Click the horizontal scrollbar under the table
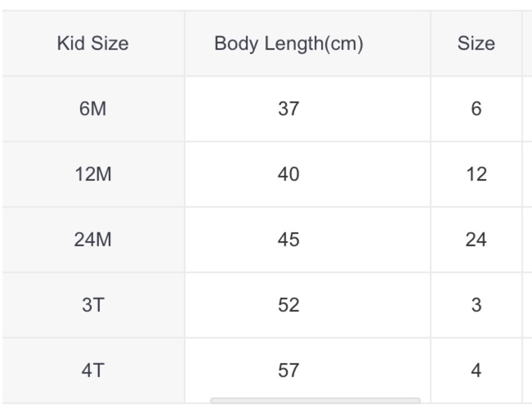This screenshot has width=532, height=413. [x=315, y=401]
